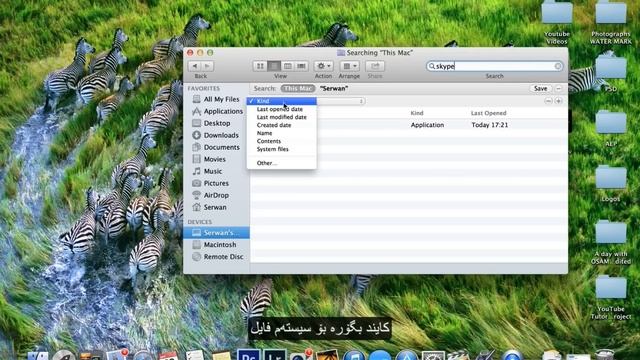Switch Finder to icon view

260,66
